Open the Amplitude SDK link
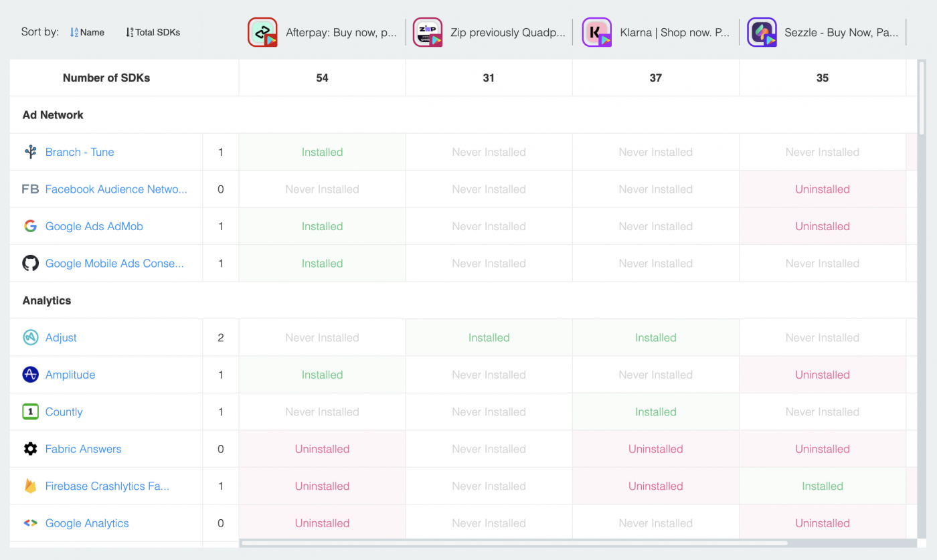Image resolution: width=937 pixels, height=560 pixels. 70,375
